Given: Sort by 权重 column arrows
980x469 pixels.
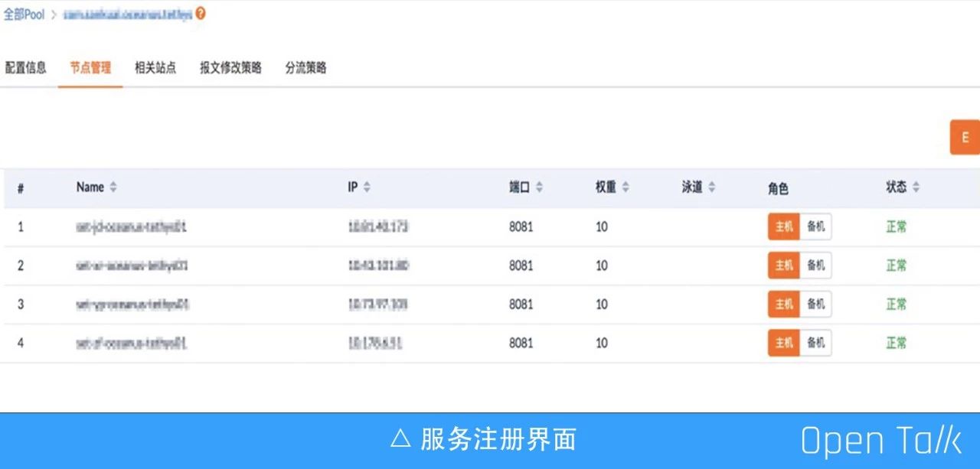Looking at the screenshot, I should [x=626, y=187].
